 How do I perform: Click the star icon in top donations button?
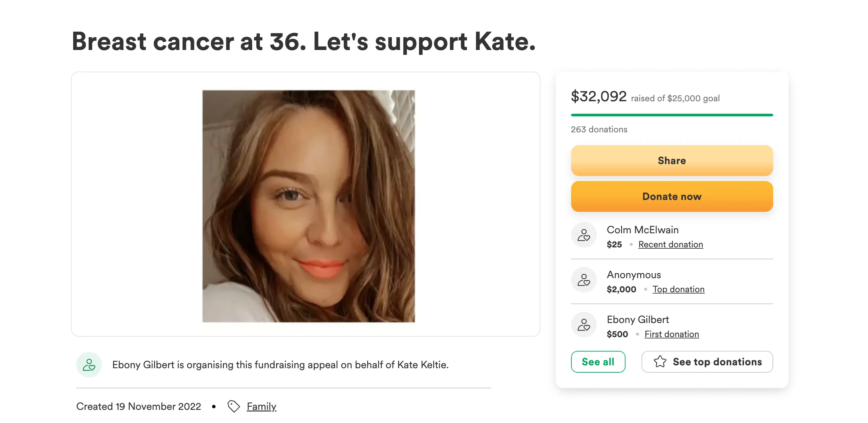660,362
